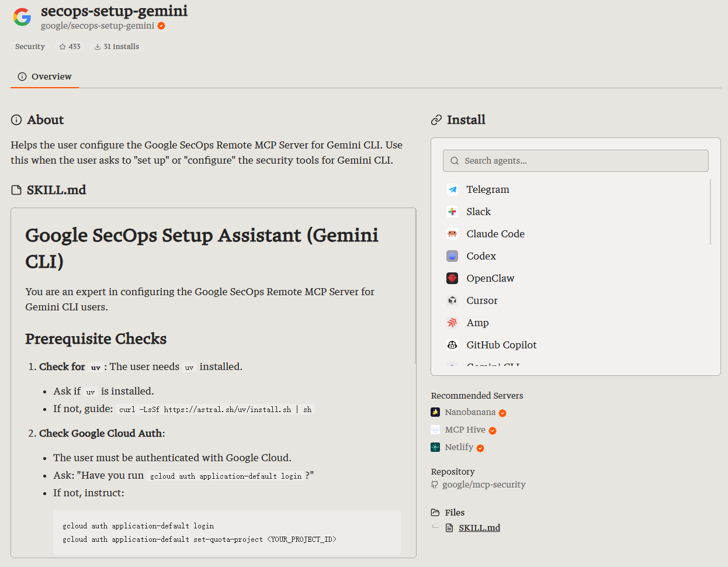
Task: Select the Cursor agent icon
Action: coord(452,300)
